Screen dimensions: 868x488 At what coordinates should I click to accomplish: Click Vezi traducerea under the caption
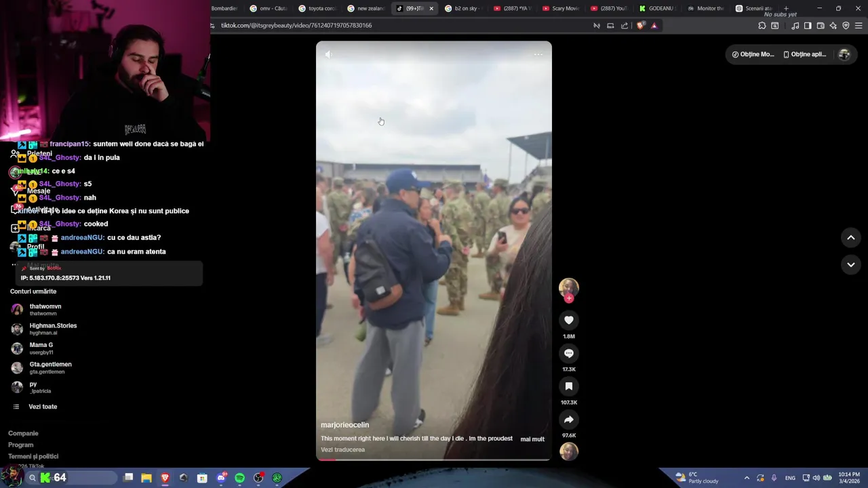coord(342,449)
